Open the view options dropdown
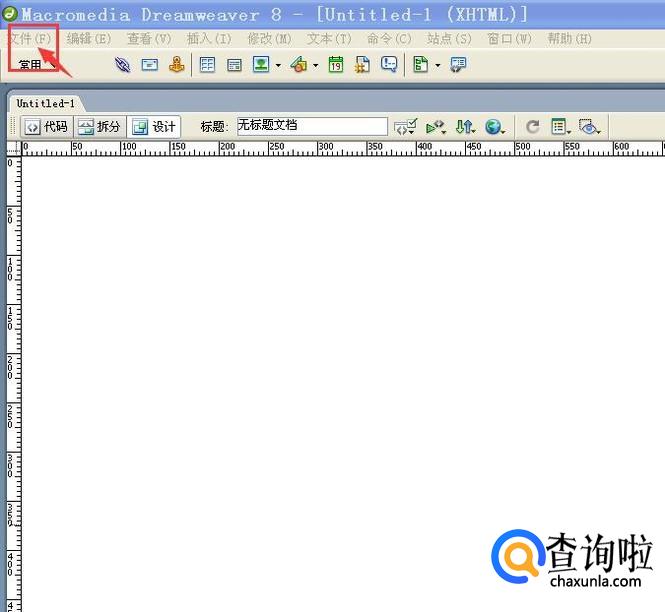Screen dimensions: 665x612 561,127
